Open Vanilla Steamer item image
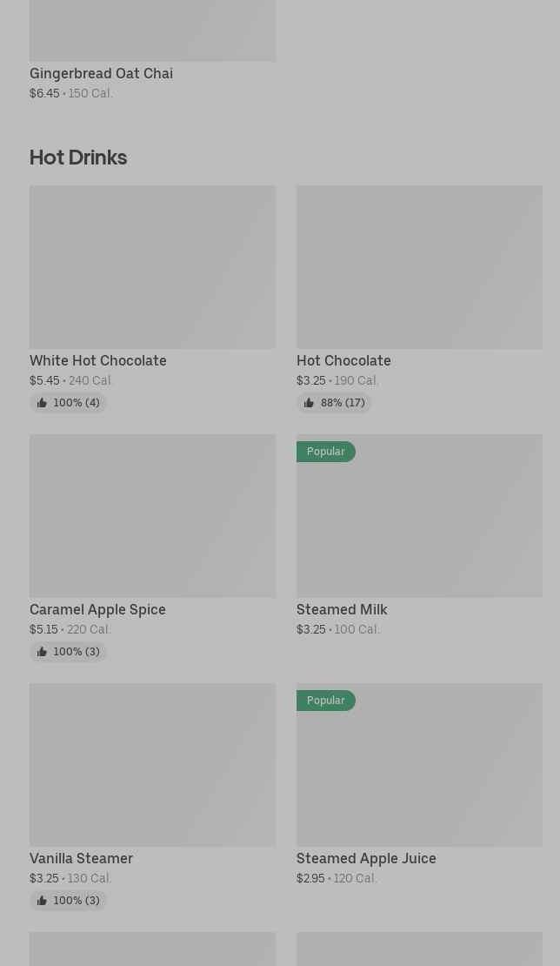The height and width of the screenshot is (966, 560). [152, 765]
